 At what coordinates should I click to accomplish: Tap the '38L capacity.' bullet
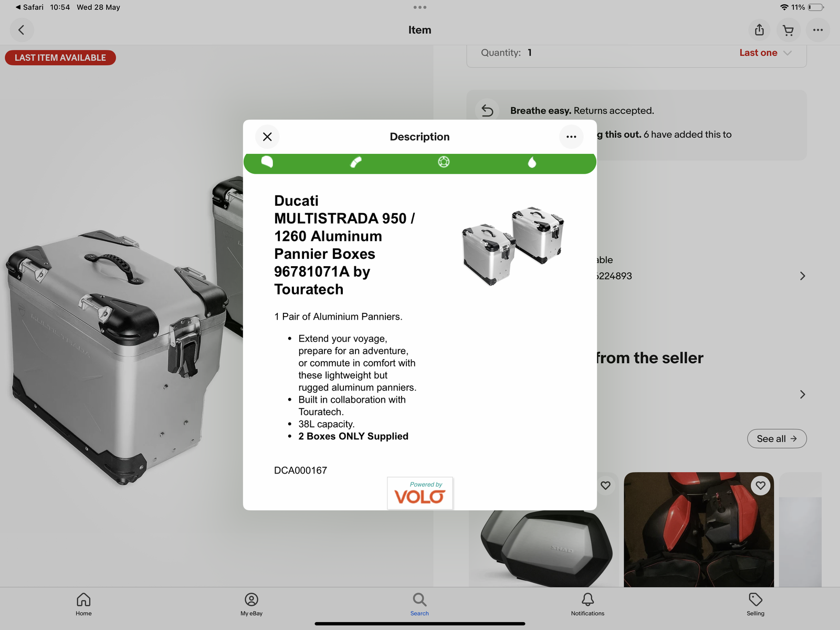pos(327,424)
